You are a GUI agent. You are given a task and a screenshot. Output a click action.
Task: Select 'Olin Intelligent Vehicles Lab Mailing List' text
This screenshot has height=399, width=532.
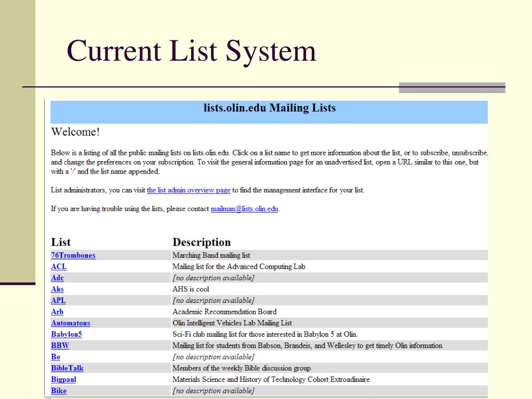232,323
